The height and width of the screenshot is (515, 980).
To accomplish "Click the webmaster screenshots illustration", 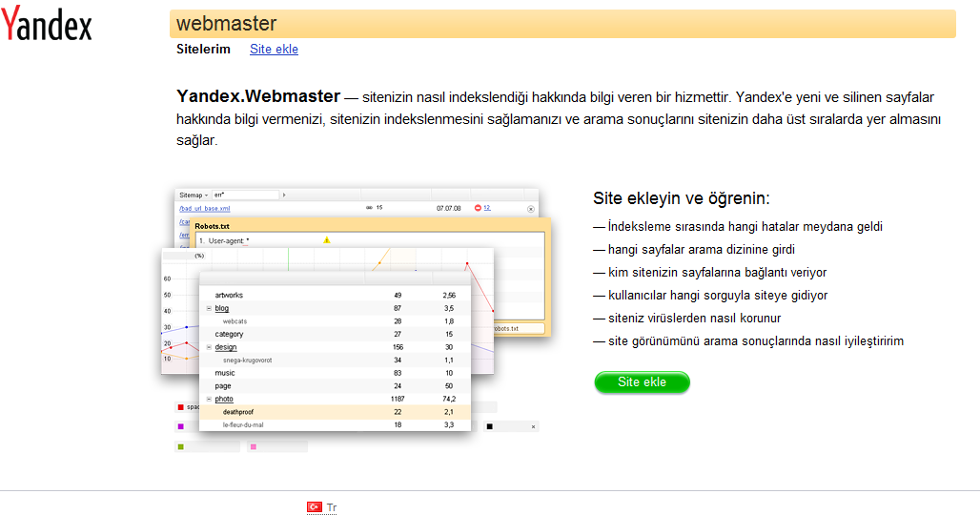I will 356,319.
